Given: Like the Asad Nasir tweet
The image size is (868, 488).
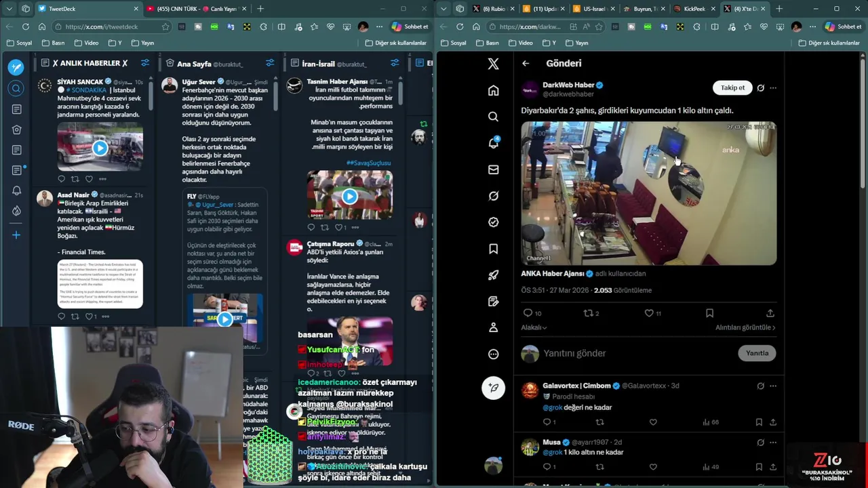Looking at the screenshot, I should pos(89,317).
